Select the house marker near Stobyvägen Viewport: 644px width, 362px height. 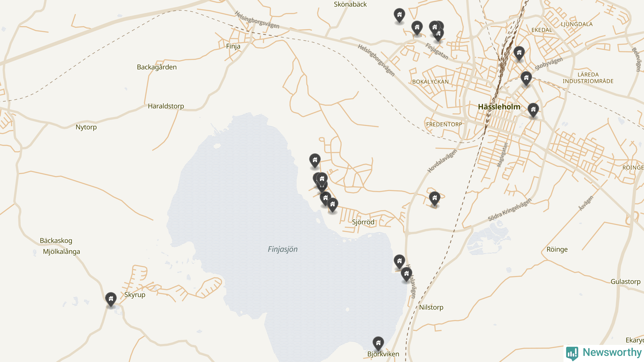tap(526, 79)
